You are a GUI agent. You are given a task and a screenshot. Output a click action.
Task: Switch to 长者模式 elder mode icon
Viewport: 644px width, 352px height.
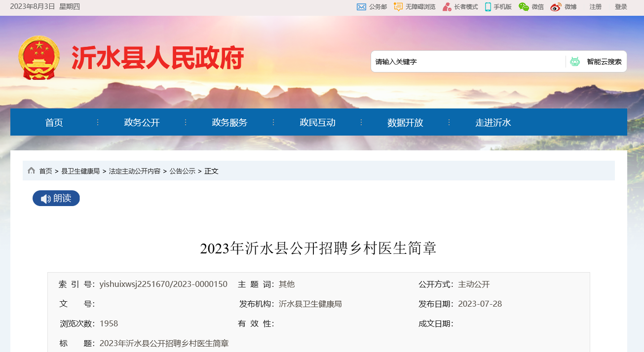tap(447, 7)
